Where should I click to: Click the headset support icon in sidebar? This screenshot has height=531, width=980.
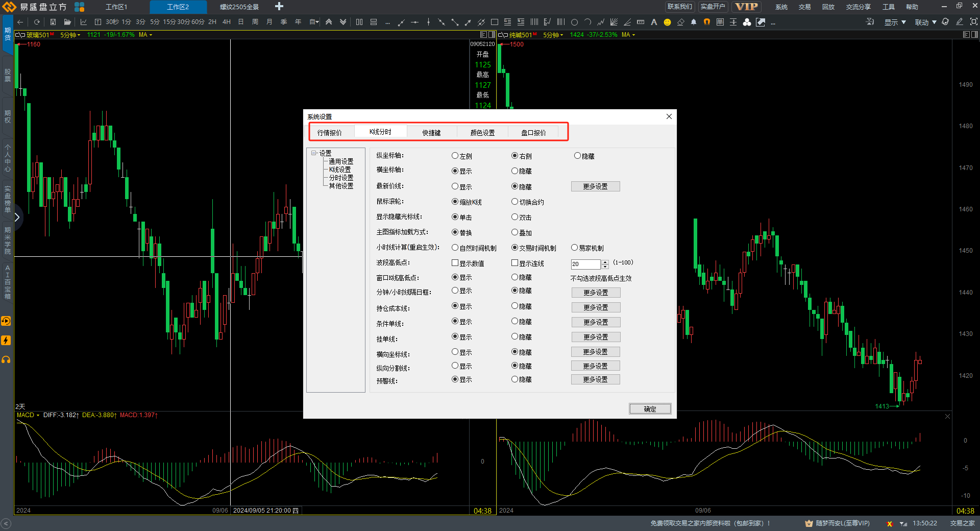tap(6, 360)
